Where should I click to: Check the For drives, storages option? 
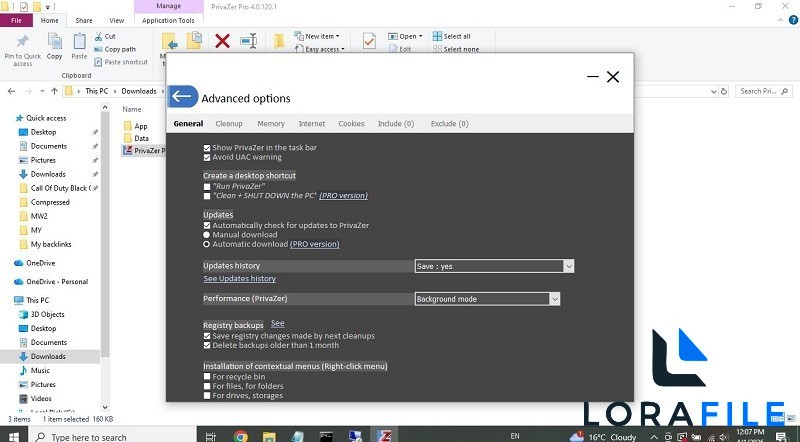point(207,396)
